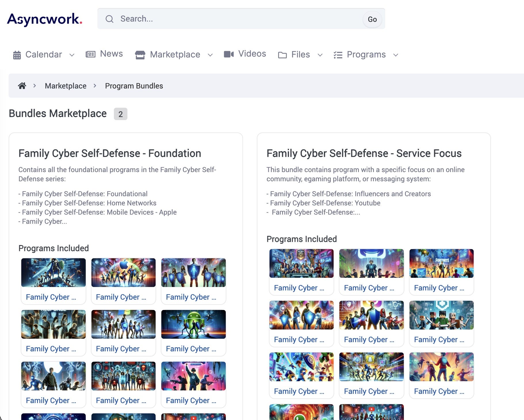
Task: Click the Marketplace breadcrumb link
Action: pos(66,86)
